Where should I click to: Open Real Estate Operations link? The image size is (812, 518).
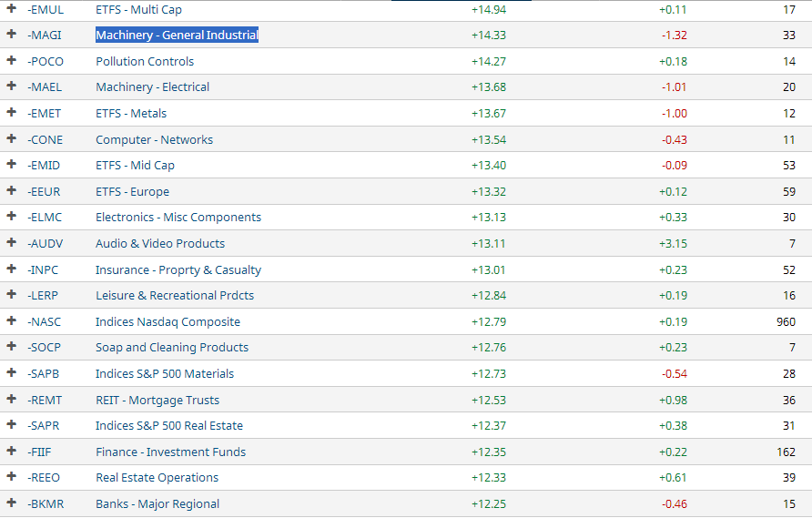(157, 477)
